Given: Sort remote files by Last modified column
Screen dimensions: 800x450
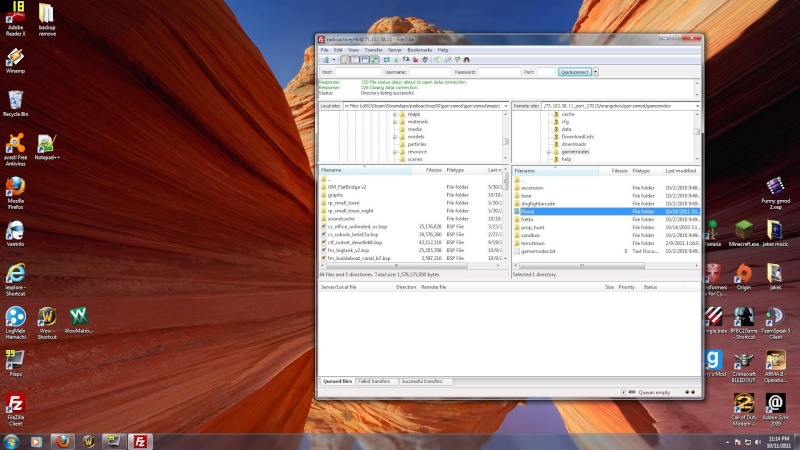Looking at the screenshot, I should [x=681, y=170].
